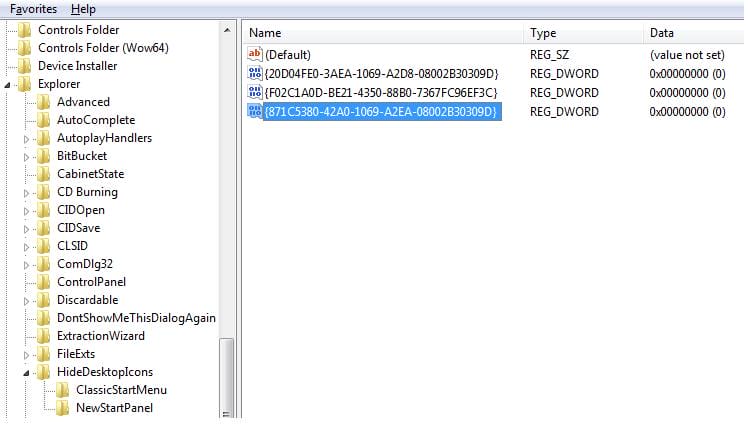
Task: Click the HideDesktopIcons folder icon
Action: tap(44, 372)
